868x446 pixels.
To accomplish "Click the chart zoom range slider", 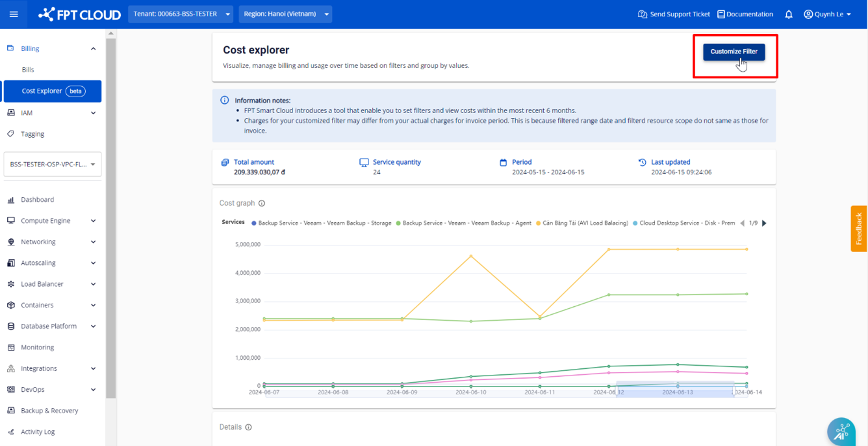I will coord(675,389).
